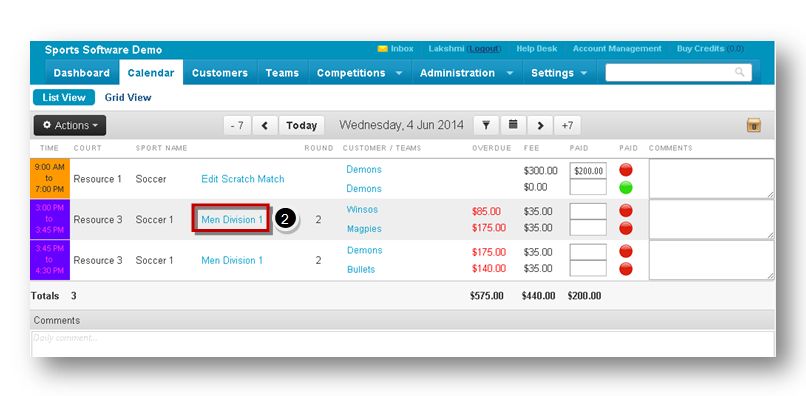Expand the Settings menu
The height and width of the screenshot is (396, 806).
559,73
